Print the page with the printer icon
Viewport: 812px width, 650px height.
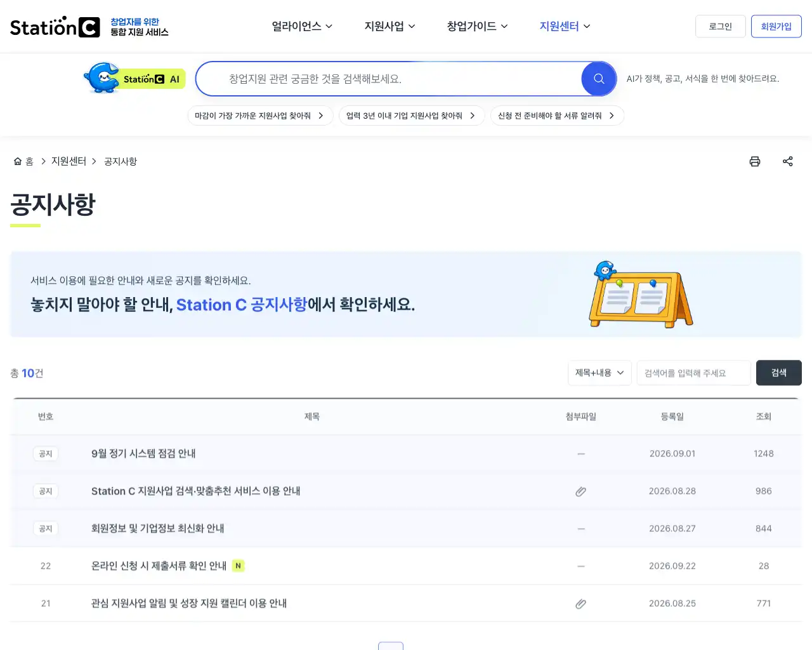coord(755,161)
